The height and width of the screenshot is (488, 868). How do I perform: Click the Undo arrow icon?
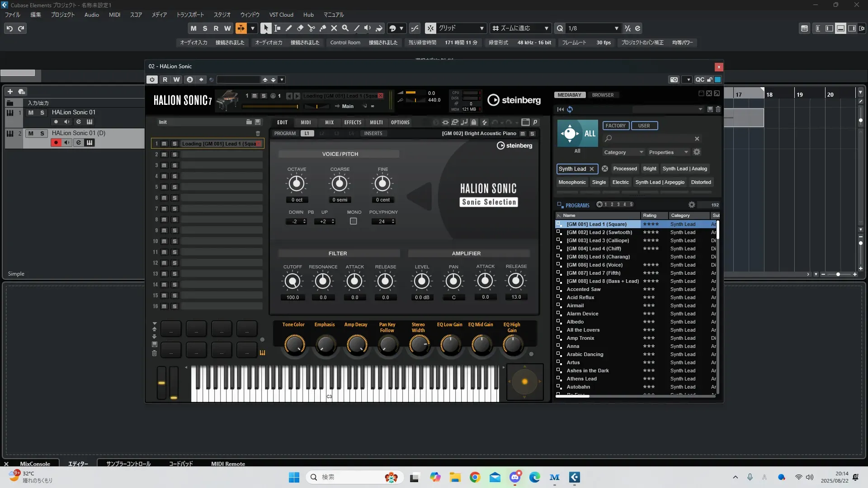click(9, 28)
